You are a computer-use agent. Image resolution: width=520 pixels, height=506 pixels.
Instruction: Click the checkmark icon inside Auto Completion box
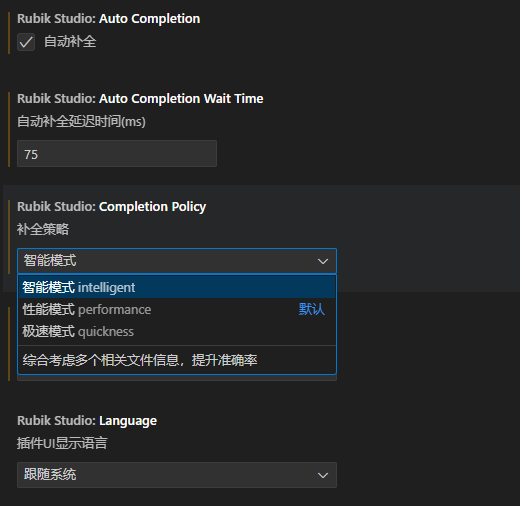pos(26,42)
